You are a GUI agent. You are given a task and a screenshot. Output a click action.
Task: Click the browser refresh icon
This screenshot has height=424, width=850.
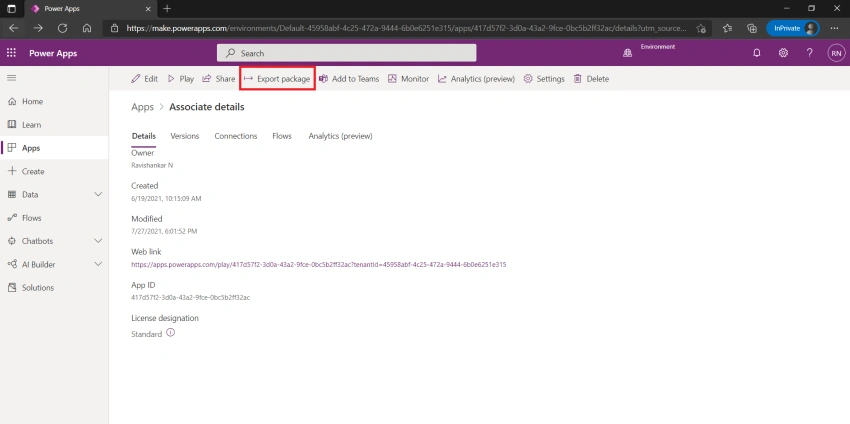tap(62, 28)
